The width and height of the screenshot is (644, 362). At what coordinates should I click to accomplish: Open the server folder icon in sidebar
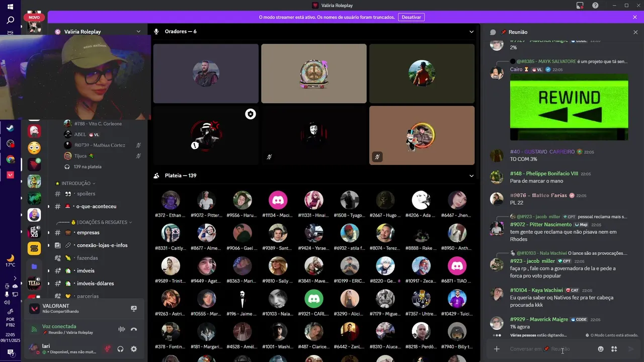coord(34,266)
